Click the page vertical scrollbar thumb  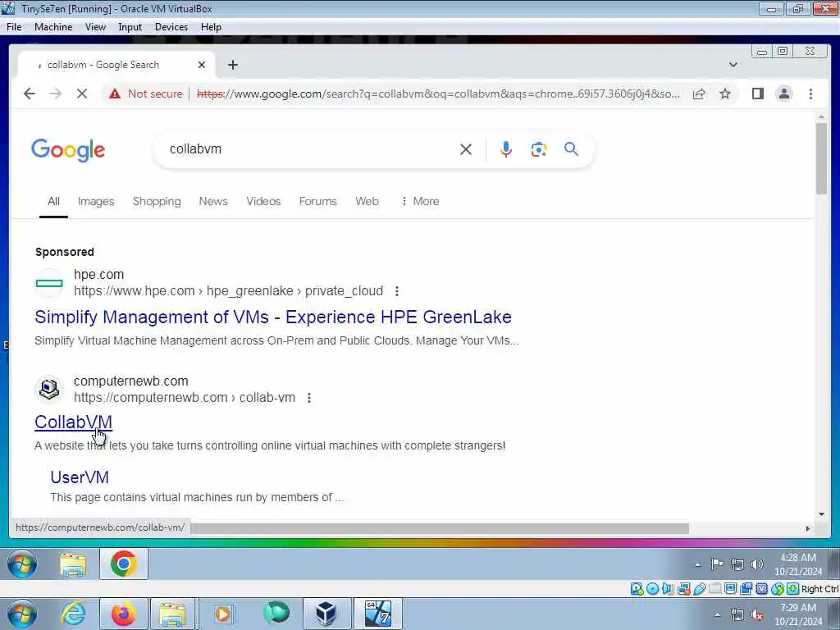pos(821,158)
